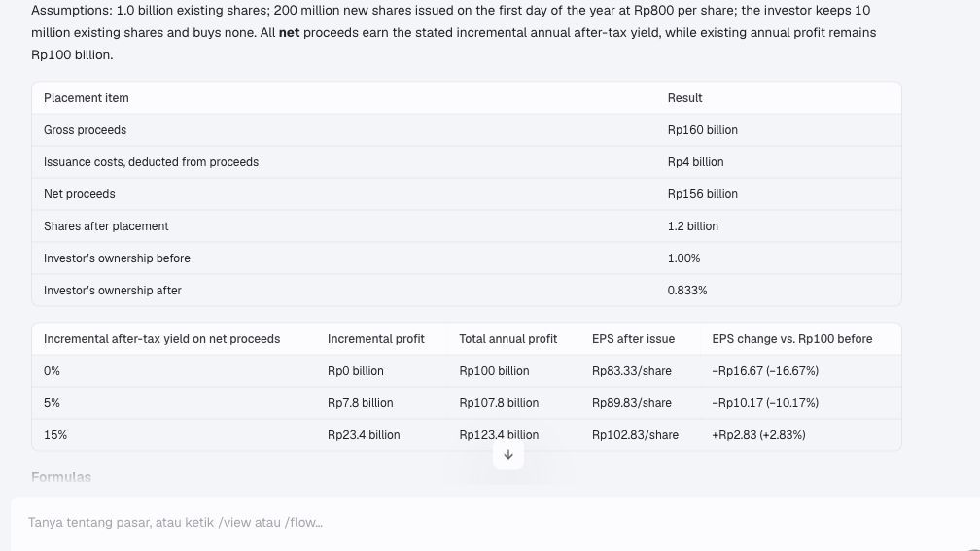Select the 'Rp160 billion' value
This screenshot has width=980, height=551.
point(703,130)
